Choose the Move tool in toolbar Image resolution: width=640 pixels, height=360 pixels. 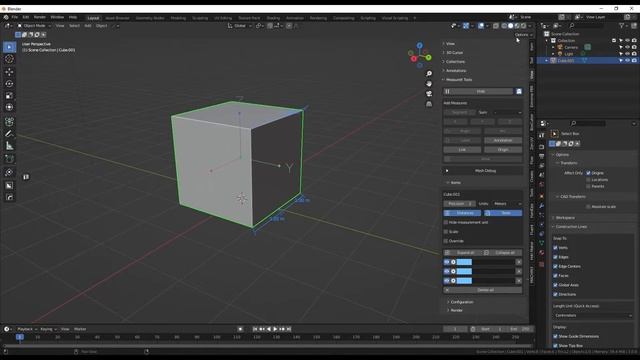click(9, 72)
